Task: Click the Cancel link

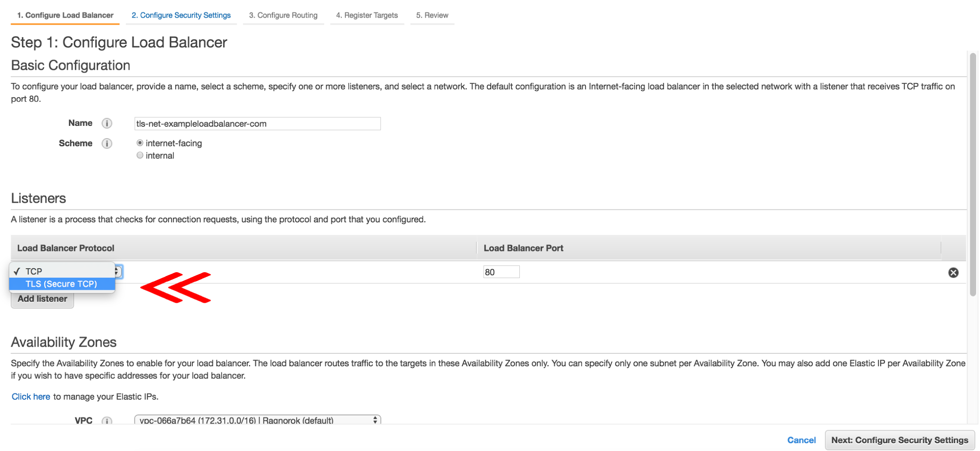Action: 801,440
